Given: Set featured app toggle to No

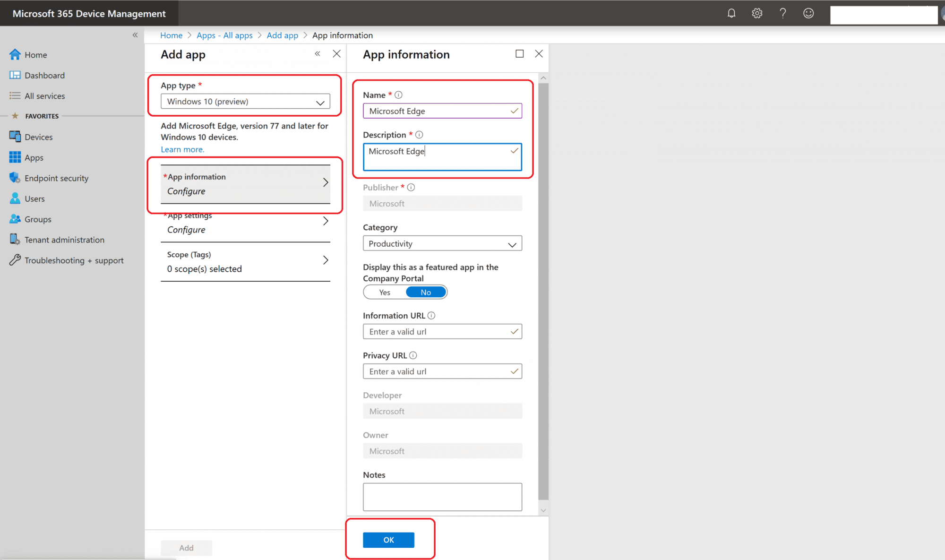Looking at the screenshot, I should tap(426, 293).
